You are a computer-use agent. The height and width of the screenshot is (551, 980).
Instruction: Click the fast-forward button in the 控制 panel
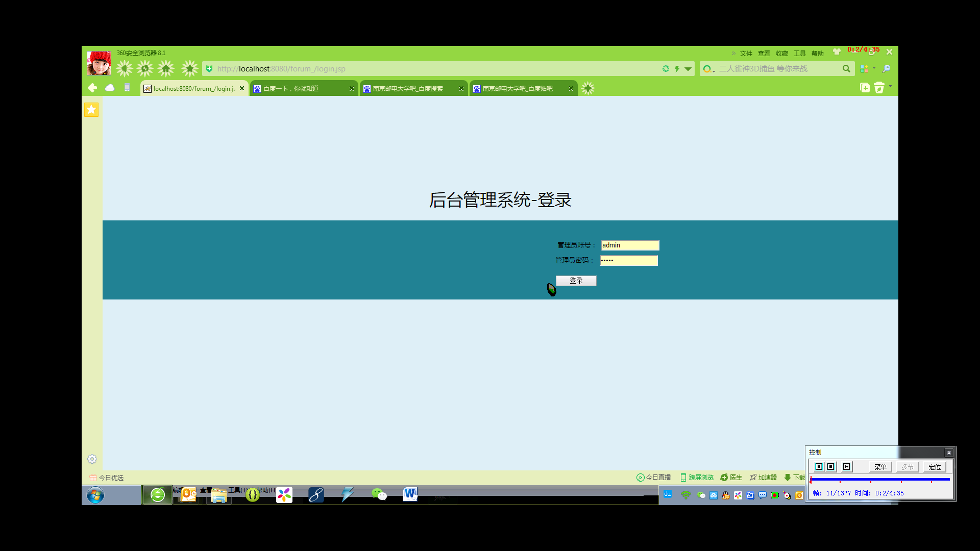tap(847, 467)
